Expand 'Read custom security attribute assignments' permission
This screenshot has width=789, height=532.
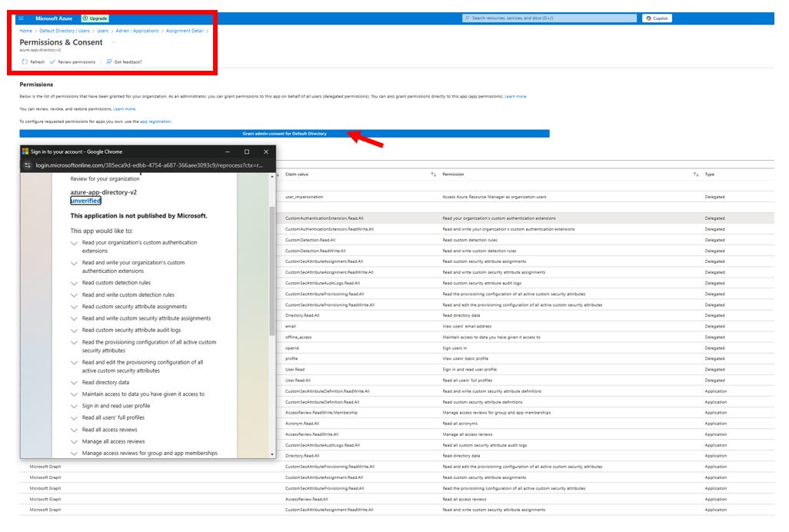point(74,307)
